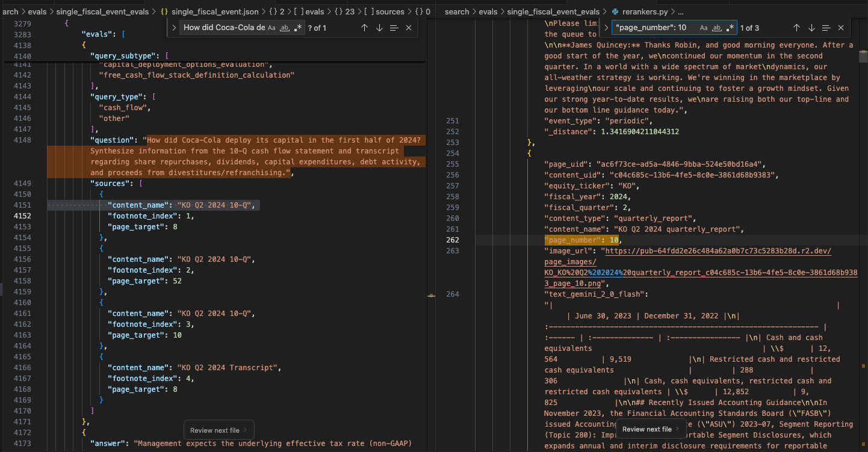The height and width of the screenshot is (452, 868).
Task: Click line number 262 in right gutter
Action: point(452,240)
